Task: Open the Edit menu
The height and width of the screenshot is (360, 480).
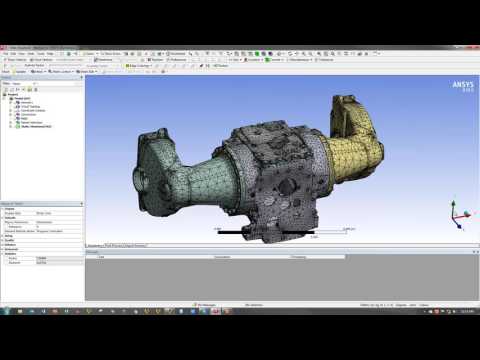Action: pos(14,54)
